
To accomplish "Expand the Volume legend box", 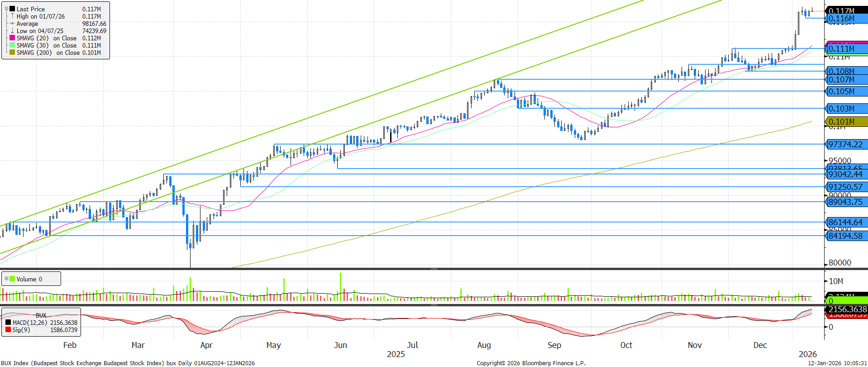I will point(6,279).
